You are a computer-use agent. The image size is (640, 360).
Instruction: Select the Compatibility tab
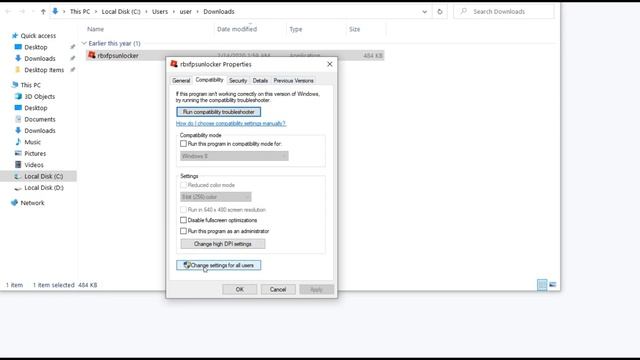(209, 80)
